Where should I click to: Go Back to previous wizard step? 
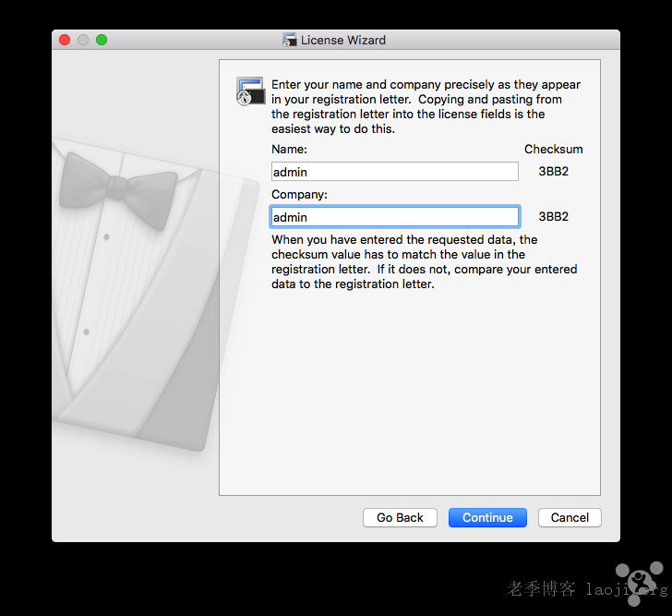coord(400,517)
